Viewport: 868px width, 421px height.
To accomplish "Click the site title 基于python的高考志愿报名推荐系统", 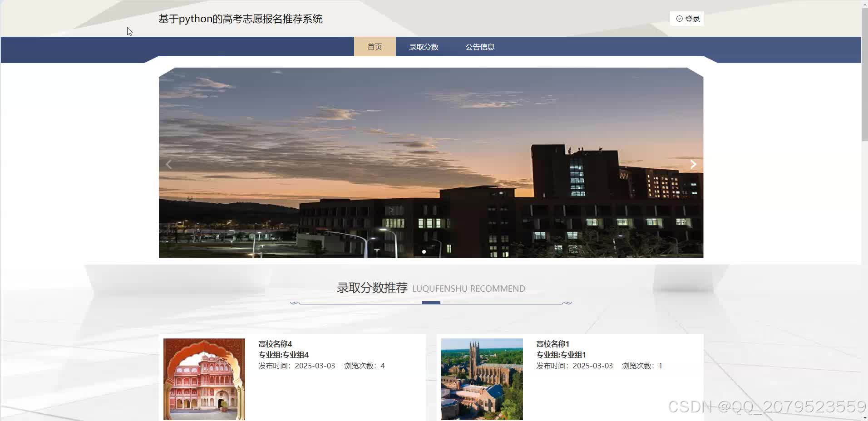I will 241,19.
